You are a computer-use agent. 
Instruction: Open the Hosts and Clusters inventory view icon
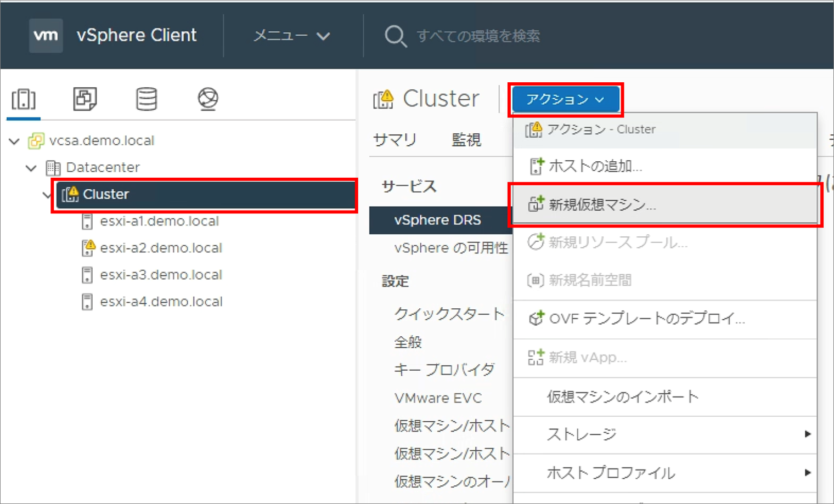tap(23, 99)
